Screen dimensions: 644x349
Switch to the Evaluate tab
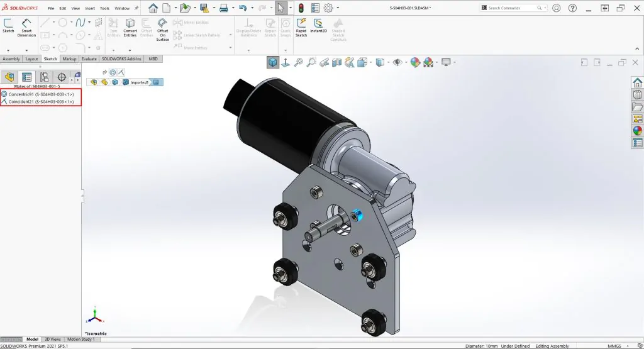89,58
